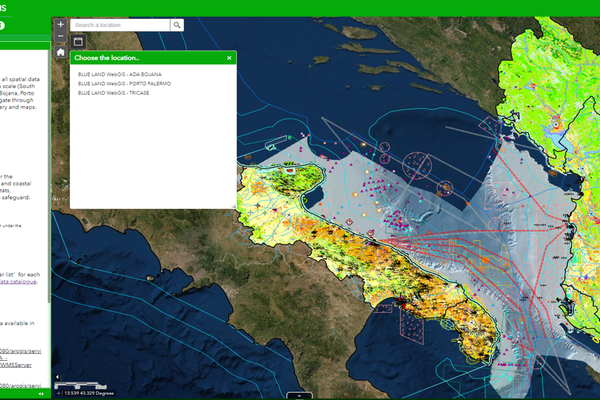Image resolution: width=600 pixels, height=400 pixels.
Task: Close the Choose the location panel
Action: (229, 58)
